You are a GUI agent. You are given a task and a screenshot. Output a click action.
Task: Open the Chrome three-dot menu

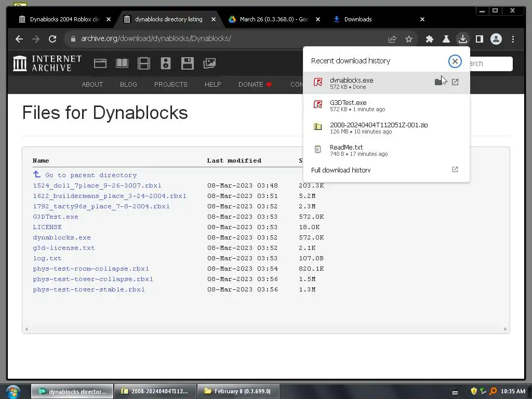[x=513, y=39]
